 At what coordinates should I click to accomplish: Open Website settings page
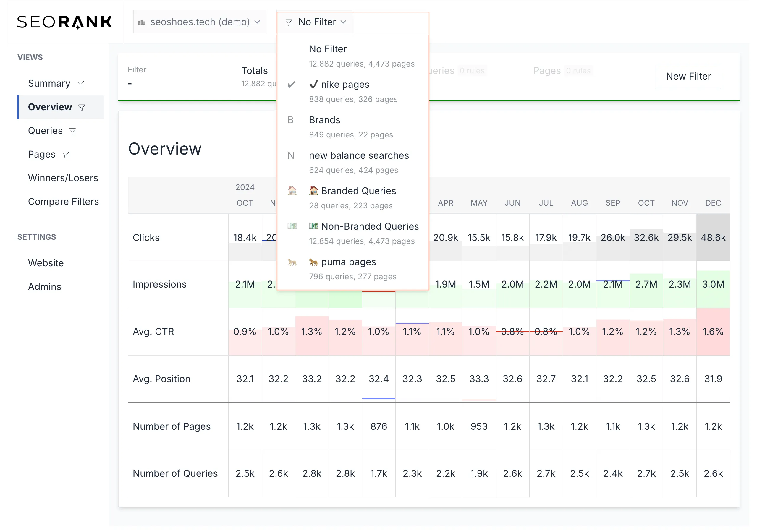click(x=46, y=263)
